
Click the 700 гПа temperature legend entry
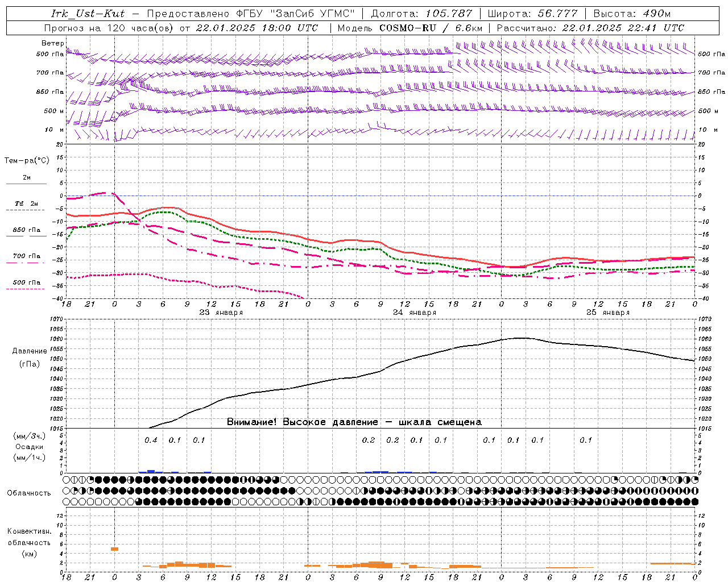(x=27, y=256)
